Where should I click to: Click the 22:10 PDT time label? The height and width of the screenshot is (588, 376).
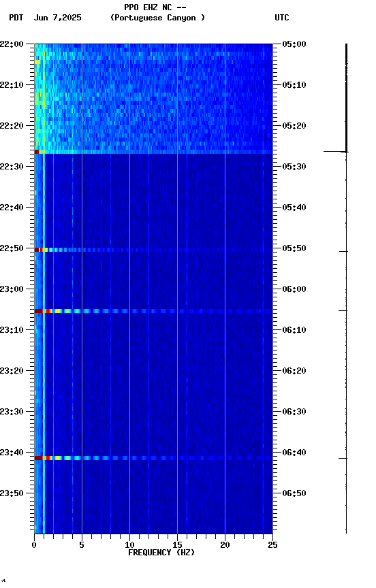click(12, 85)
